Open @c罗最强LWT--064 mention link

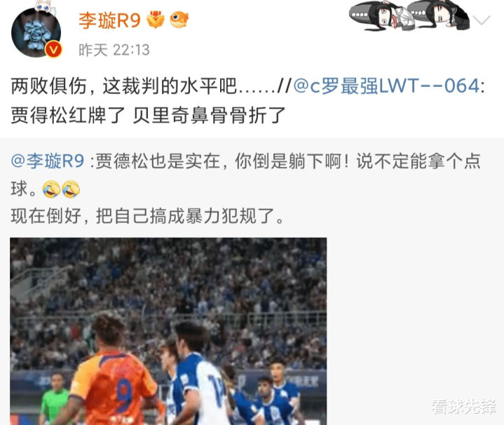(x=388, y=86)
